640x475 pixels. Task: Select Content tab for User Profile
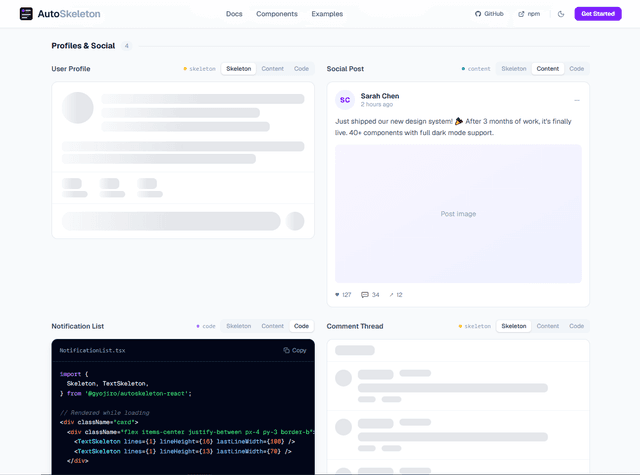pos(273,69)
